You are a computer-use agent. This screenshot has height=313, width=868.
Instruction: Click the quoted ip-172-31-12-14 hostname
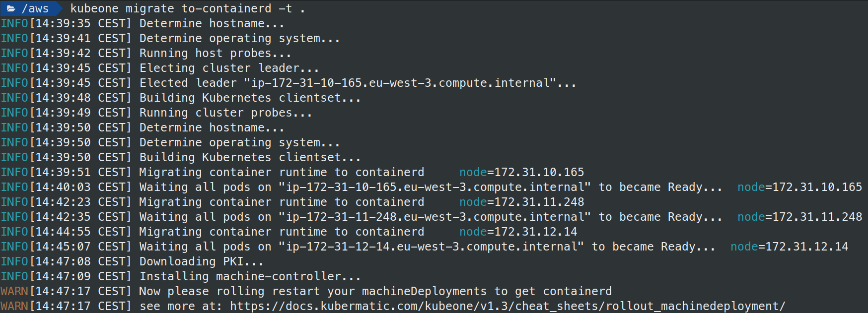tap(431, 247)
